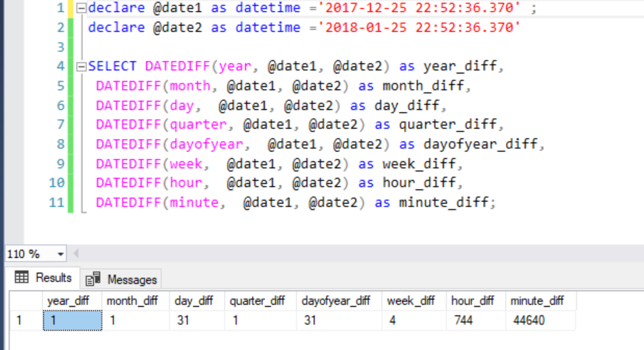Click the hour_diff cell value 744

476,320
